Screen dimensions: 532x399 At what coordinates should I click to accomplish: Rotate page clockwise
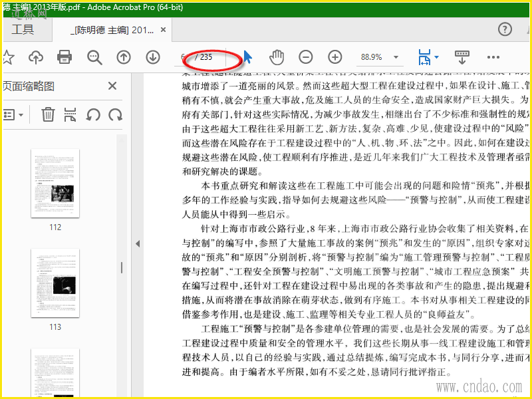coord(115,114)
